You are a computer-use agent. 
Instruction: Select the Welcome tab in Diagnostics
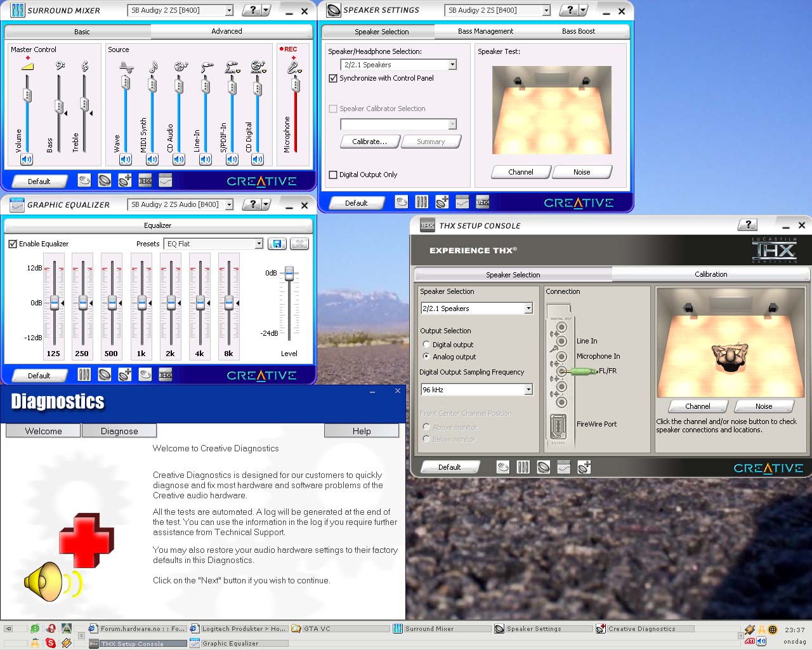tap(43, 431)
